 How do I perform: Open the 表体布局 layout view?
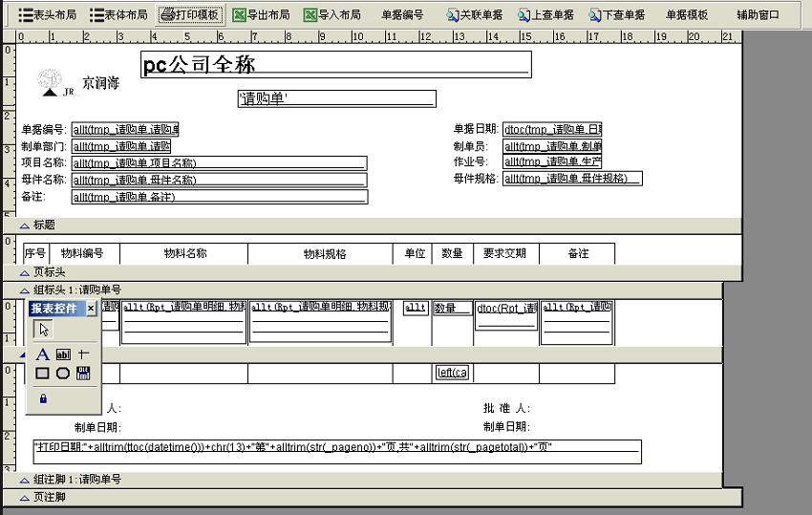click(118, 14)
